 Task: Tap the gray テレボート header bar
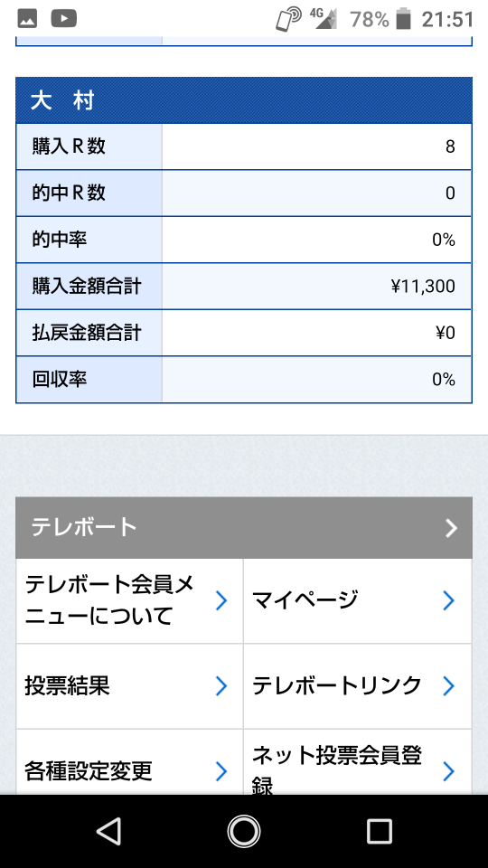[244, 527]
